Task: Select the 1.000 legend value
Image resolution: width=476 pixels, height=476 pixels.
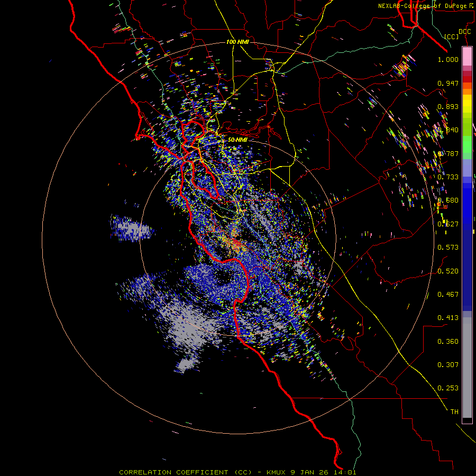Action: click(x=448, y=59)
